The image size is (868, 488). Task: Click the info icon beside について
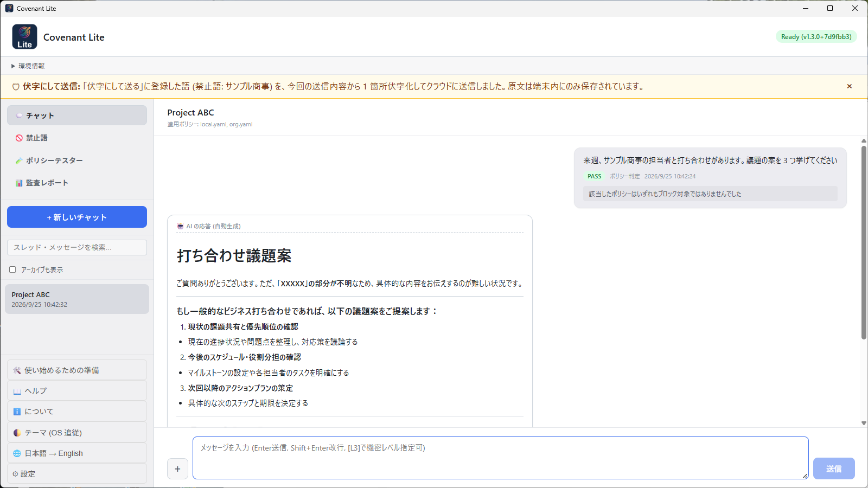tap(17, 412)
